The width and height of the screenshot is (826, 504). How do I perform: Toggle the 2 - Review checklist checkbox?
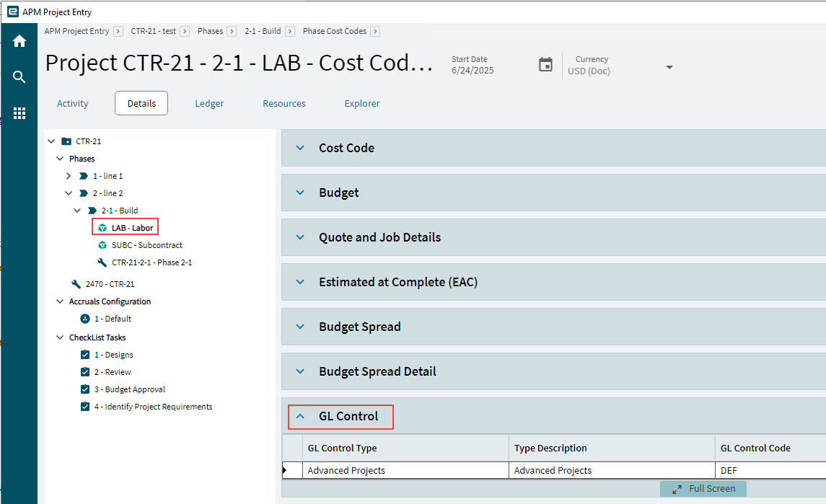click(x=85, y=372)
